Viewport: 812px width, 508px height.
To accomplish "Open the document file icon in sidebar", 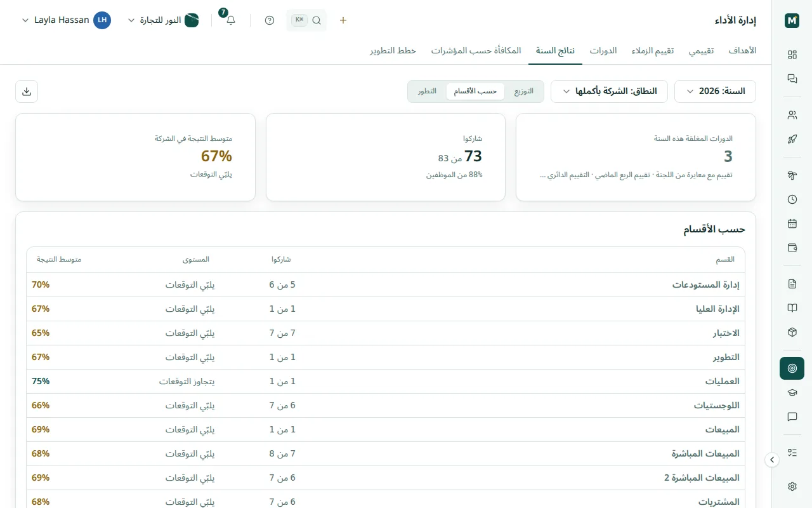I will pyautogui.click(x=792, y=284).
